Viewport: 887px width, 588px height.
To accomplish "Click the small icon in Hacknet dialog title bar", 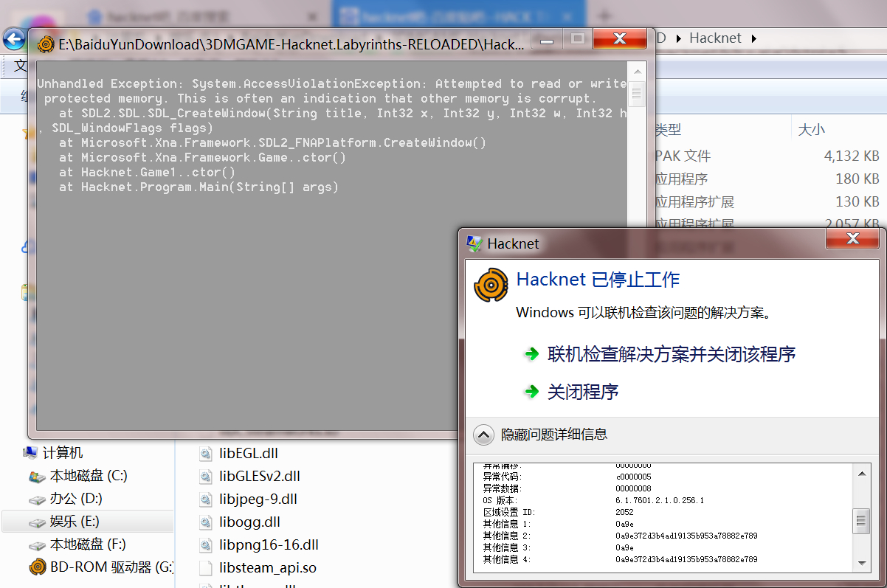I will pyautogui.click(x=474, y=243).
